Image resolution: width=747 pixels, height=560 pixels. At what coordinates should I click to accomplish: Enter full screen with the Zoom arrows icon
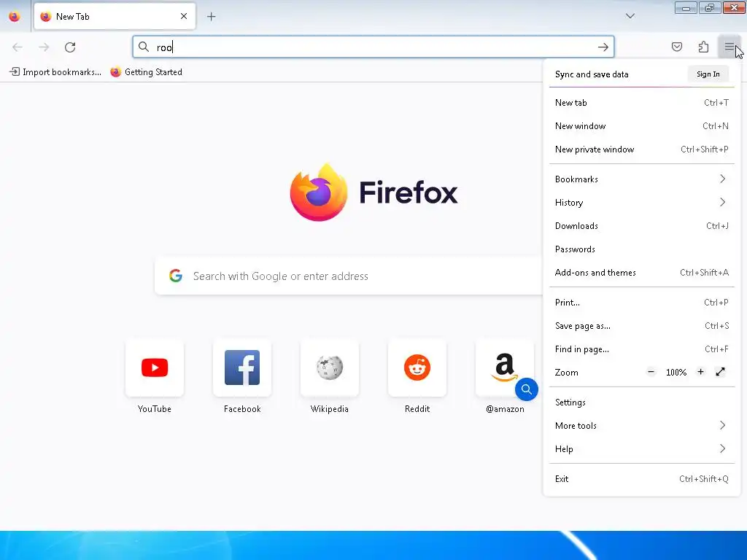click(x=720, y=372)
